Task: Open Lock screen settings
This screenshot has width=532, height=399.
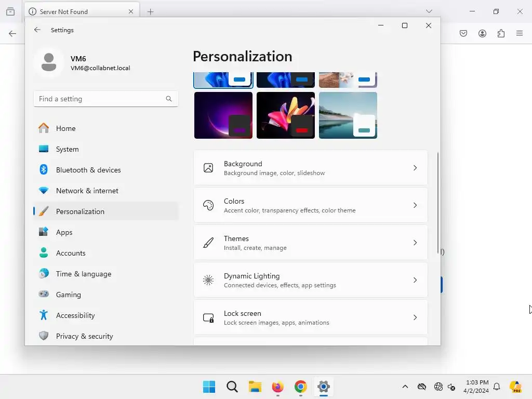Action: 311,317
